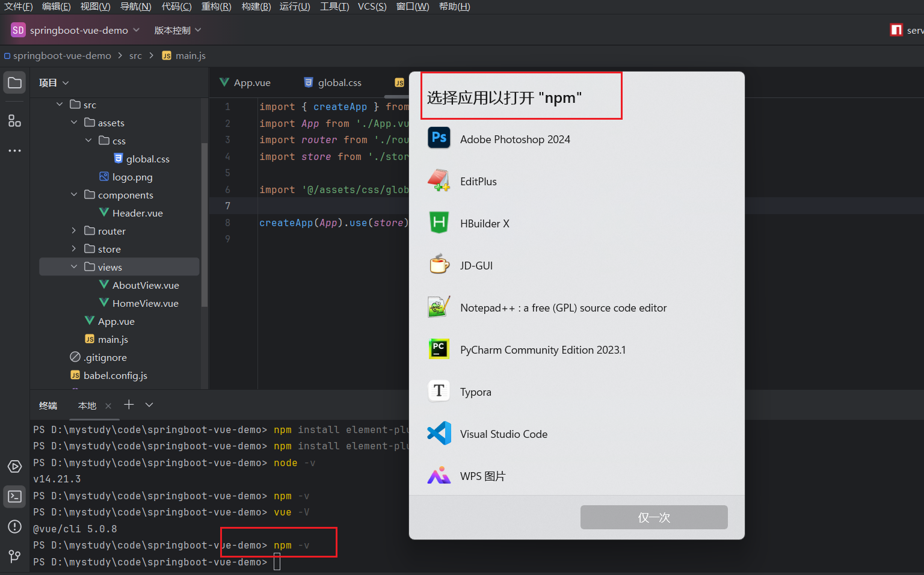Choose Adobe Photoshop 2024 icon in dialog
Screen dimensions: 924x575
tap(439, 138)
